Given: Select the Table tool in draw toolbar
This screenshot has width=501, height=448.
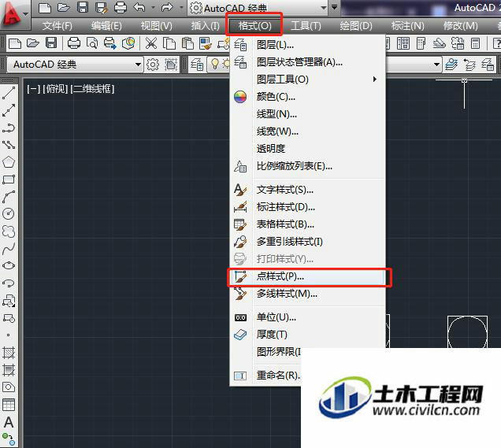Looking at the screenshot, I should (x=9, y=405).
